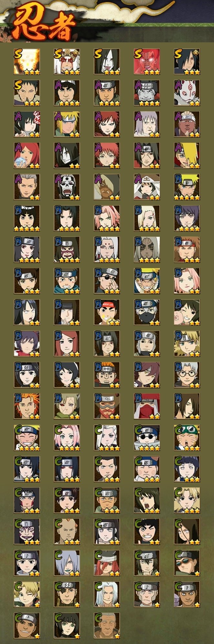Viewport: 214px width, 644px height.
Task: Select the S-rank golden chakra Naruto portrait
Action: pyautogui.click(x=27, y=62)
